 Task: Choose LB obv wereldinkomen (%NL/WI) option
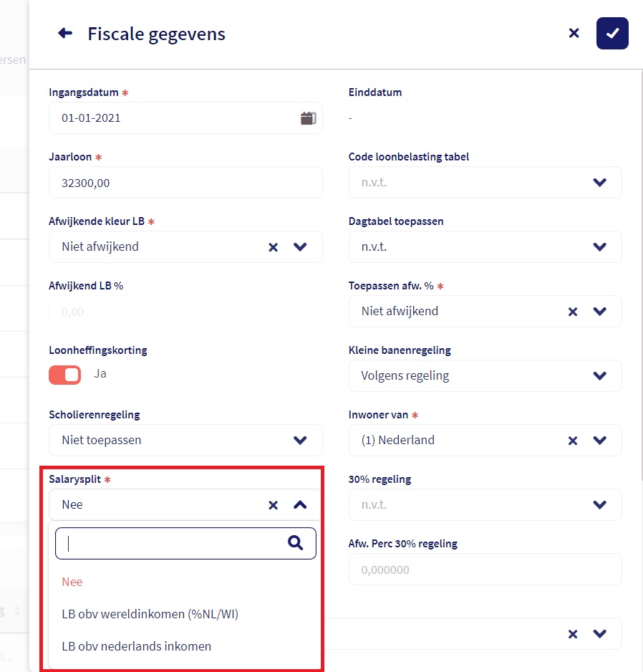150,614
